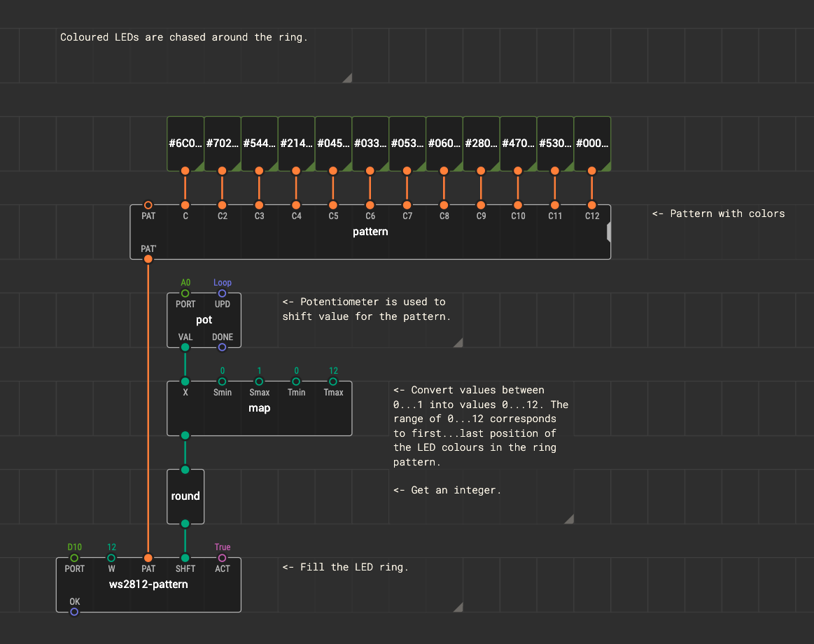Viewport: 814px width, 644px height.
Task: Select the #702... color constant node
Action: point(222,143)
